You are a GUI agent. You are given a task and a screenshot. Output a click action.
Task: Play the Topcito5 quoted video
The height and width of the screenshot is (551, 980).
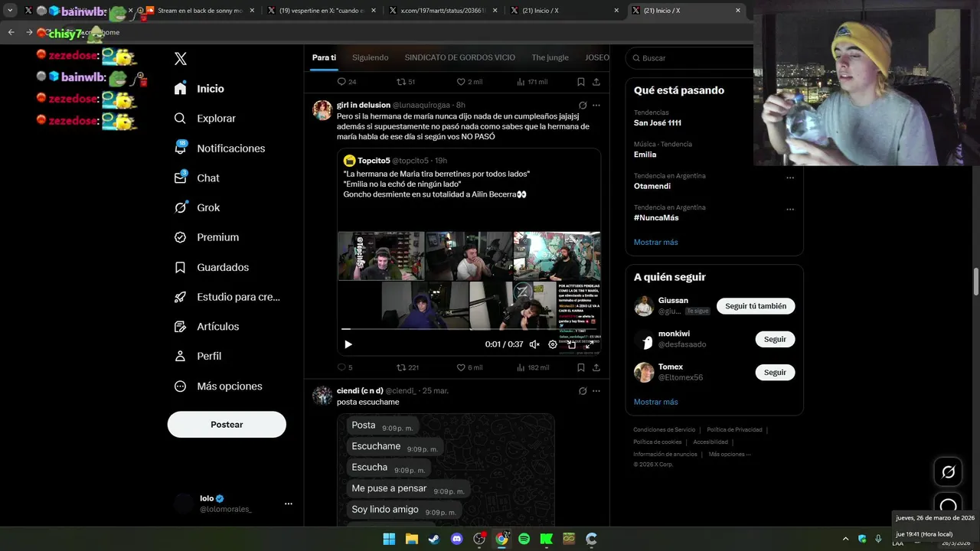(348, 344)
